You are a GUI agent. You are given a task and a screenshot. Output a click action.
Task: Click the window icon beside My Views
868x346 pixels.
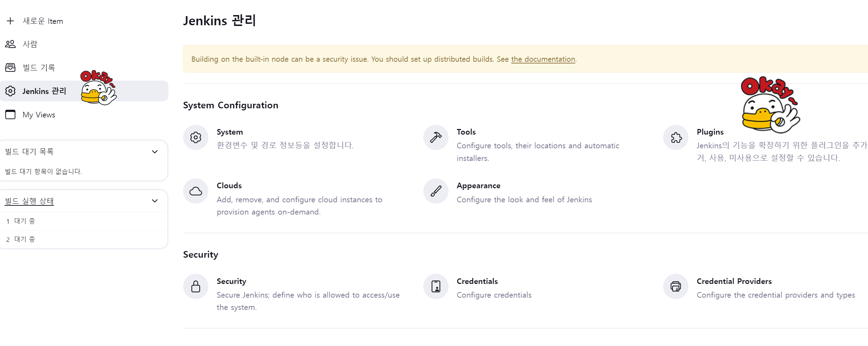(11, 115)
